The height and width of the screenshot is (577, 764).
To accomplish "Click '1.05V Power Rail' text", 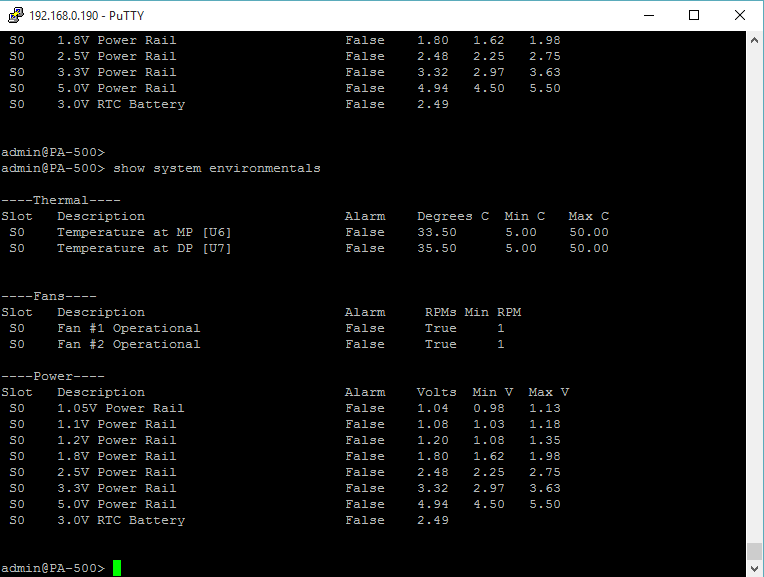I will click(120, 408).
